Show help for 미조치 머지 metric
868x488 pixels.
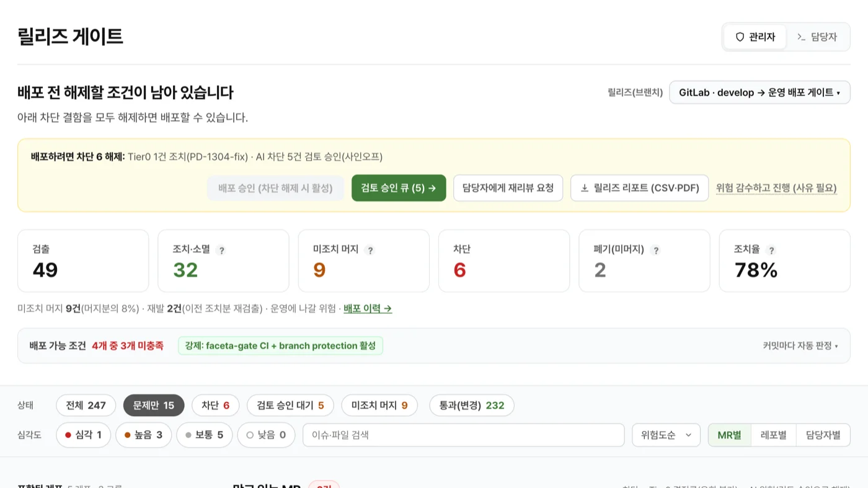point(370,251)
